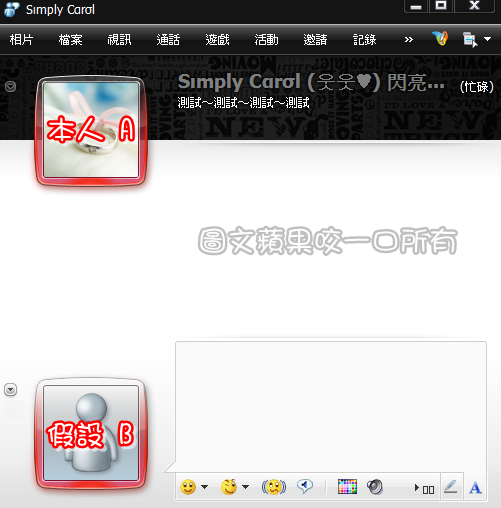Open the 遊戲 (Games) menu

point(217,40)
